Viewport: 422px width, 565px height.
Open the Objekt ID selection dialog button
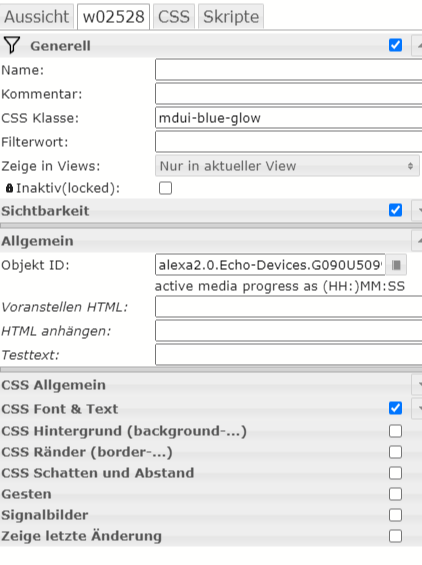(x=396, y=265)
